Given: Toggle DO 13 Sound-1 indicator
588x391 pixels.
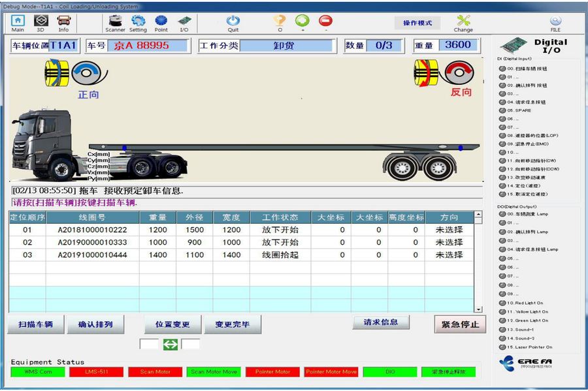Looking at the screenshot, I should point(502,330).
